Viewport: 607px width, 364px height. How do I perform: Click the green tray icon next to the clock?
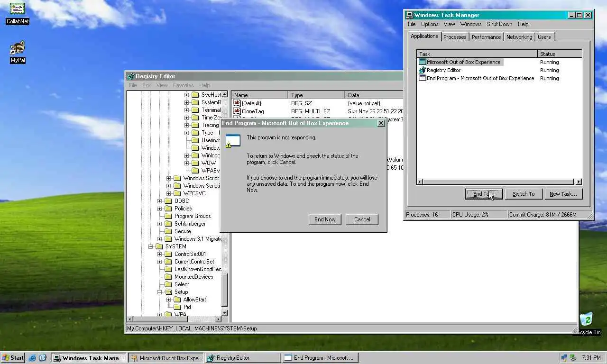click(x=573, y=358)
